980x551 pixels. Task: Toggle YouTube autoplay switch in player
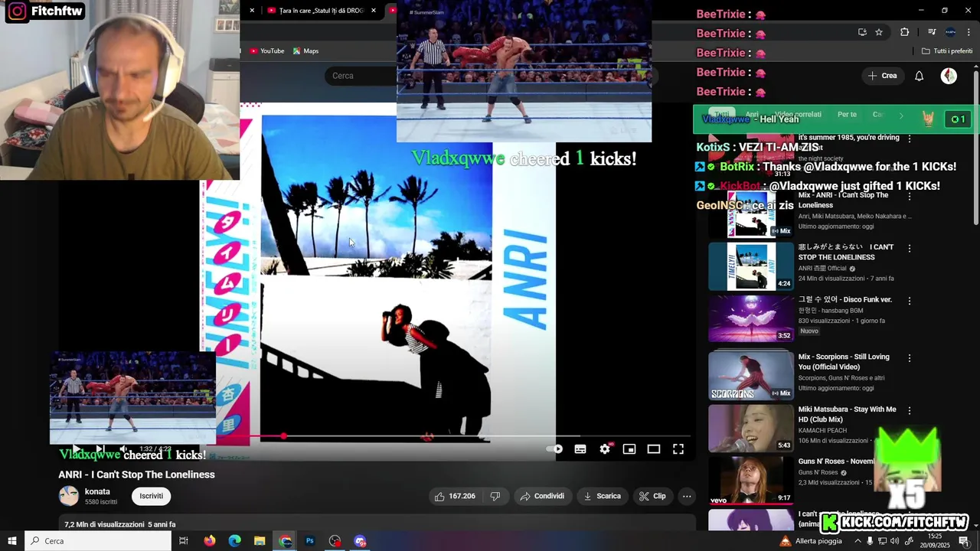point(555,449)
